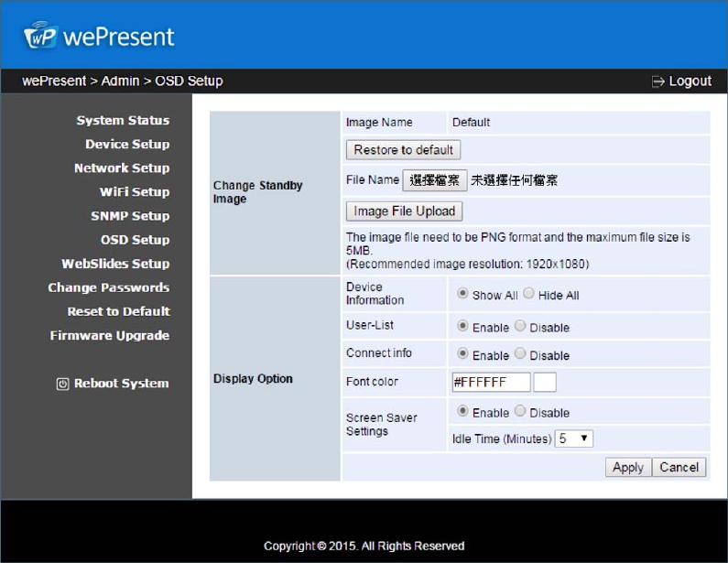Open WebSlides Setup page
The width and height of the screenshot is (728, 563).
115,264
